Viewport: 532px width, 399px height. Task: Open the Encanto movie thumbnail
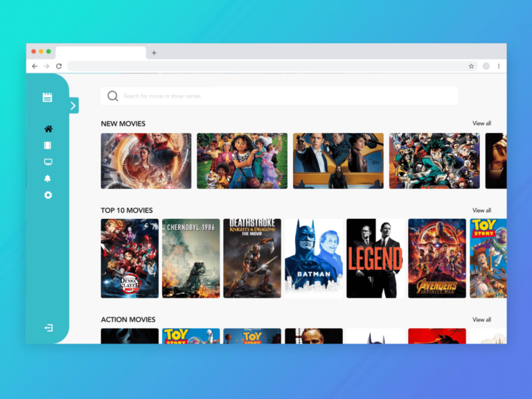click(242, 161)
